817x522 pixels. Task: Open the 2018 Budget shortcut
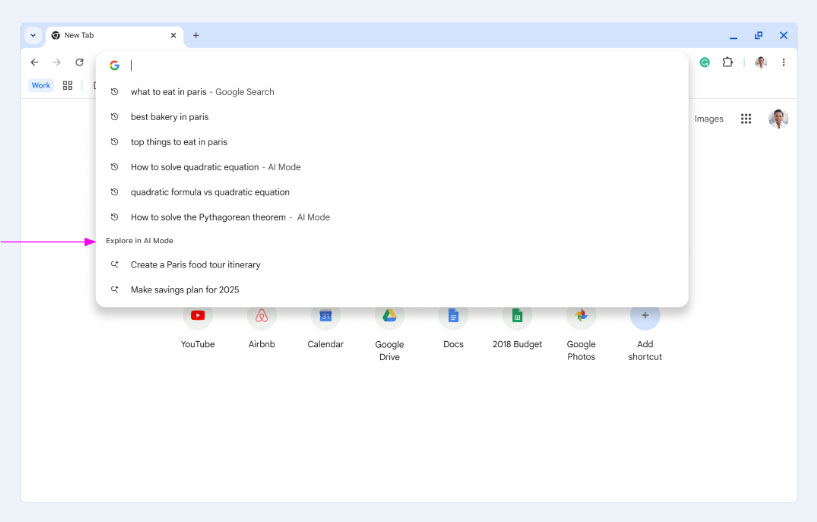[517, 329]
